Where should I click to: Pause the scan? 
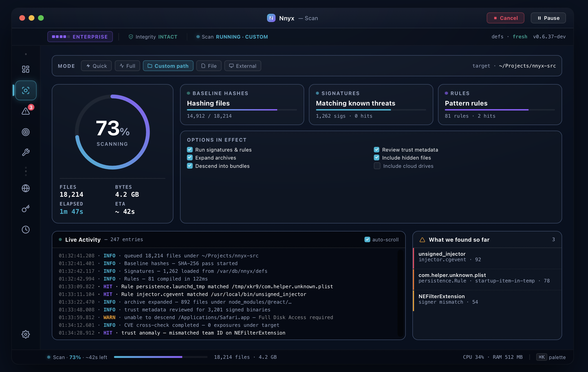(x=548, y=18)
